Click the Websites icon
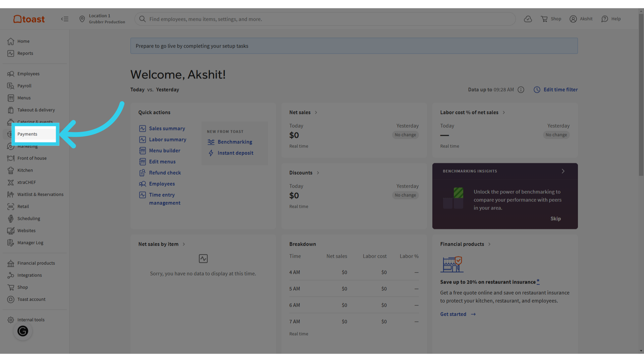Viewport: 644px width, 362px height. pos(11,231)
